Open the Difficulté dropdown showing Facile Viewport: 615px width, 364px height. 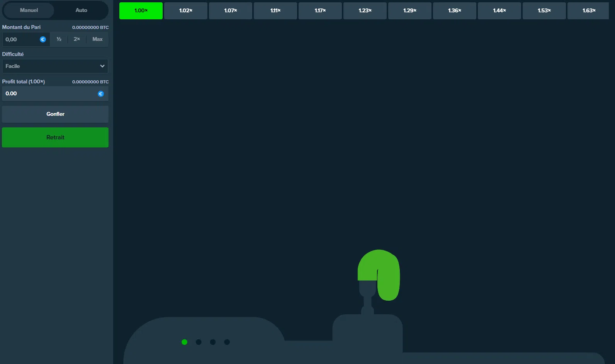click(x=50, y=66)
